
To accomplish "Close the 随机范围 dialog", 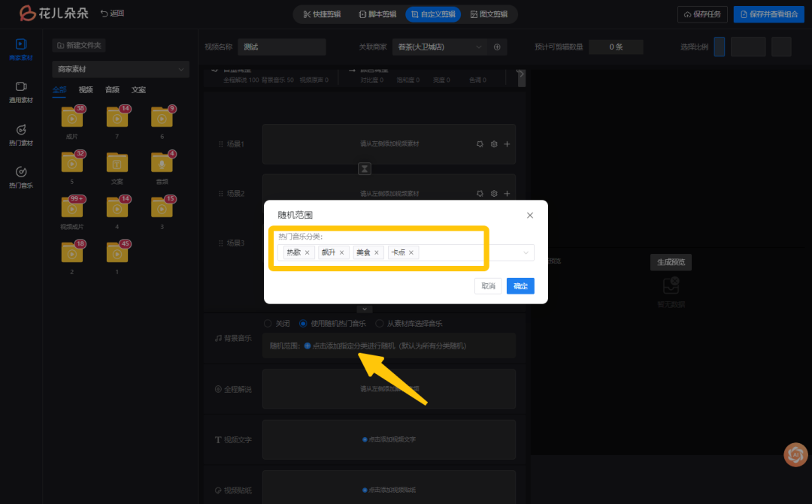I will (530, 216).
